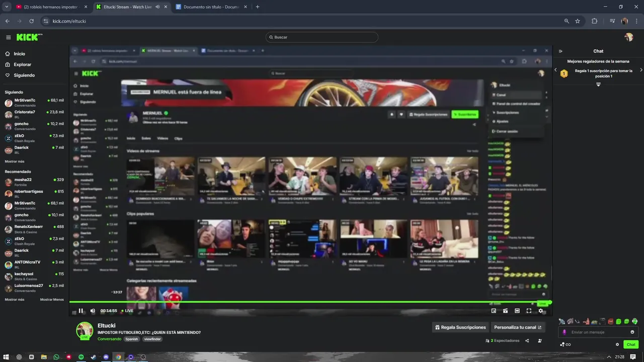Open kechaysol recommended channel

point(34,276)
